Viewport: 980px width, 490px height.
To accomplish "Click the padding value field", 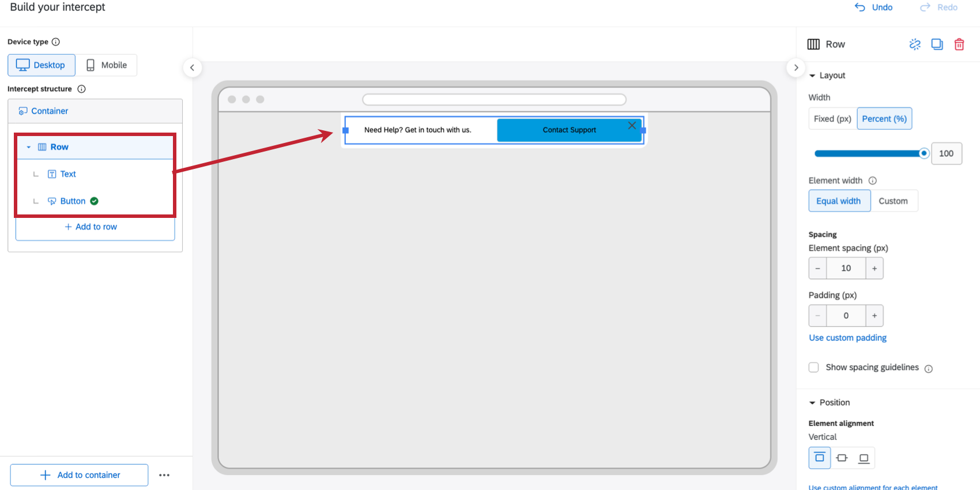I will click(846, 316).
